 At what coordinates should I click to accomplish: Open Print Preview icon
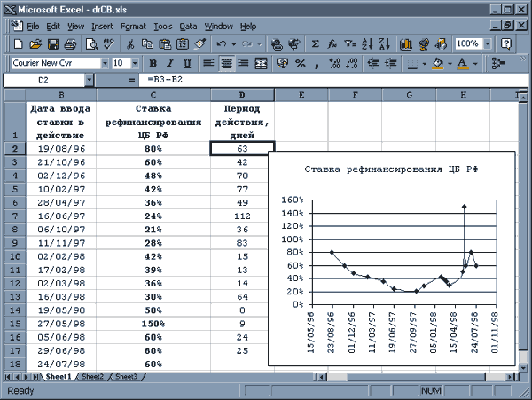tap(91, 43)
